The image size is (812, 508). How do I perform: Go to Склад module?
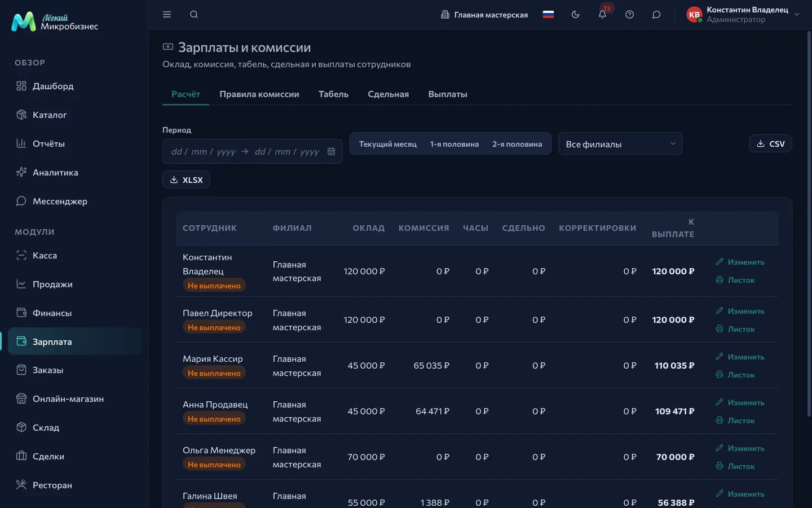coord(74,427)
